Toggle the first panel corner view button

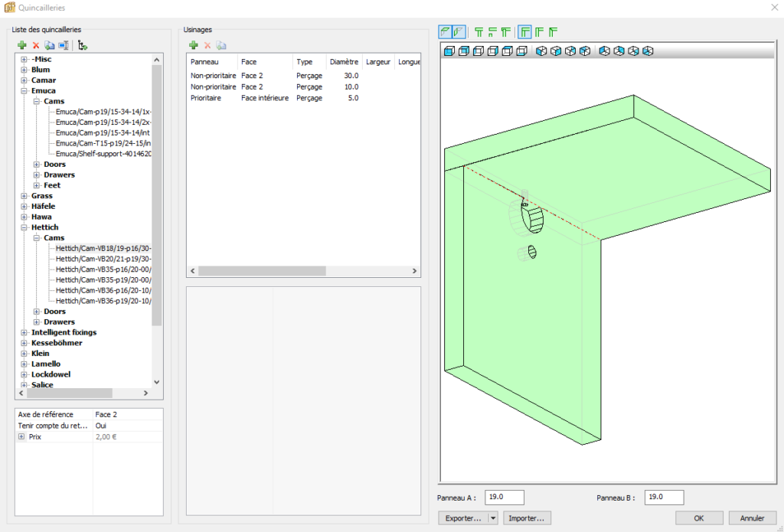445,31
